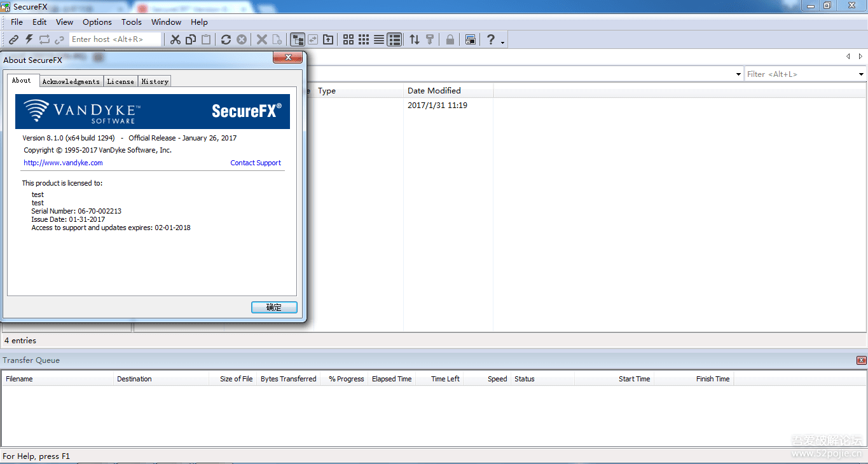
Task: Click the Bytes Transferred column header
Action: 288,379
